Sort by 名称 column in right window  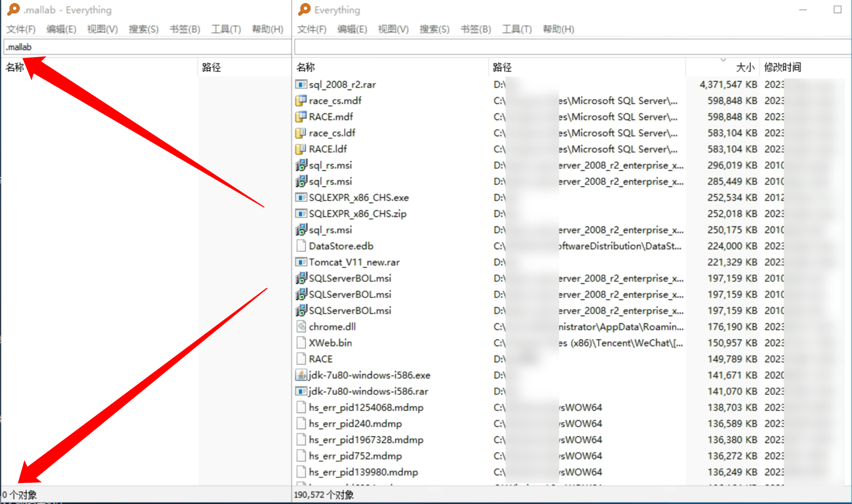coord(390,67)
